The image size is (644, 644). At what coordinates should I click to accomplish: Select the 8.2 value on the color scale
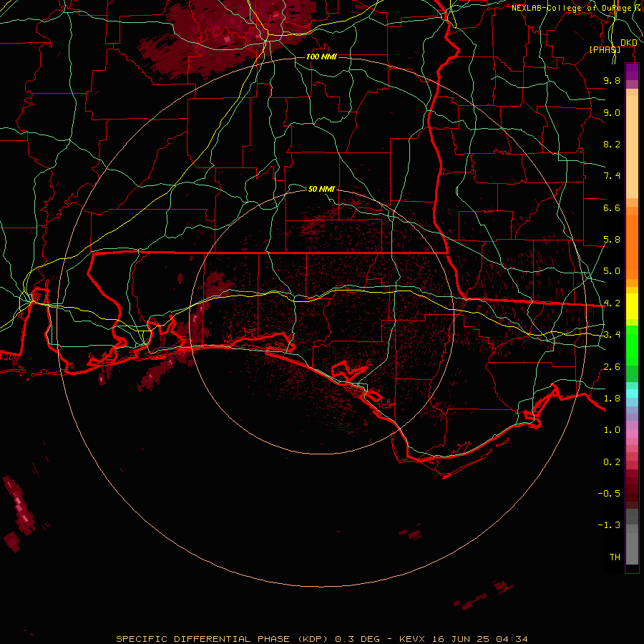(612, 144)
